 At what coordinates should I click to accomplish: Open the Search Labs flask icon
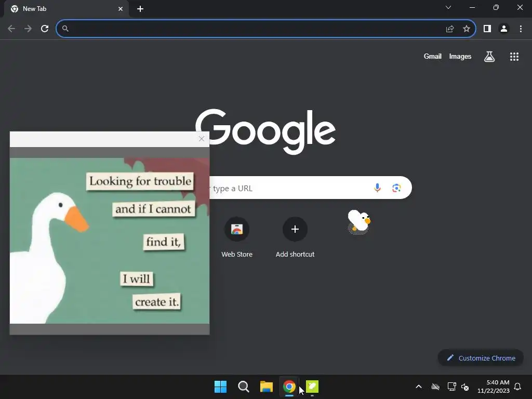(489, 56)
